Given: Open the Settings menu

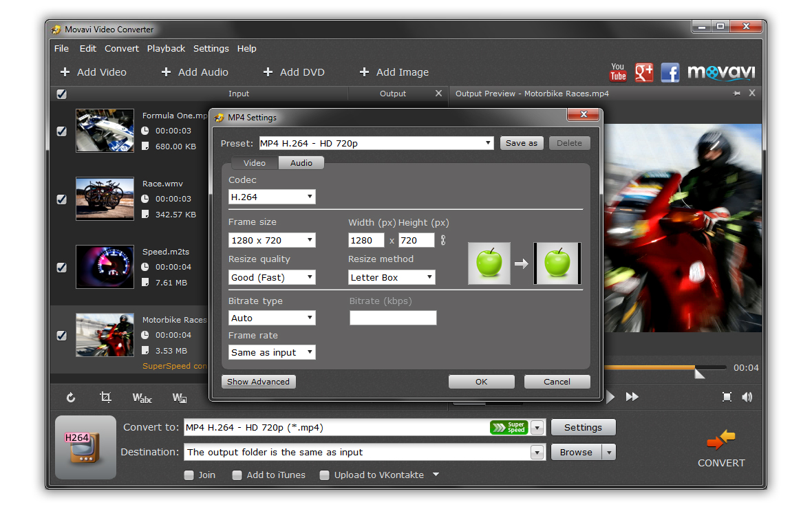Looking at the screenshot, I should [211, 48].
